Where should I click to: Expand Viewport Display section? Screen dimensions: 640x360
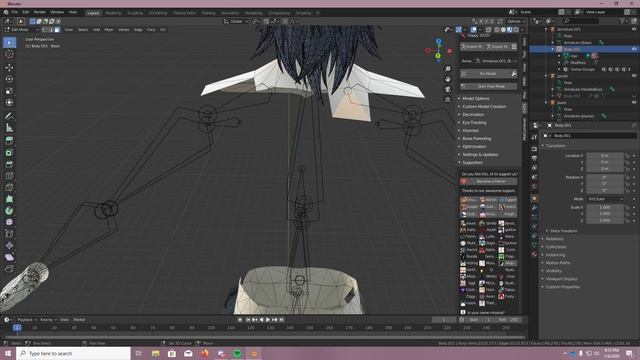pyautogui.click(x=561, y=279)
